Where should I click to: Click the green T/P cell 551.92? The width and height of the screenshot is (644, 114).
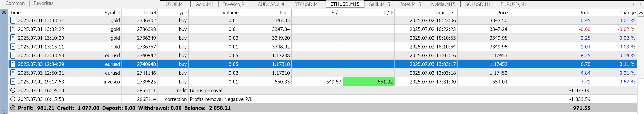tap(369, 81)
